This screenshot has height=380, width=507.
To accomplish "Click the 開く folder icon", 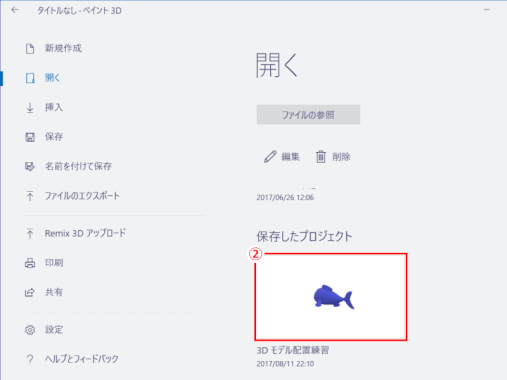I will (30, 78).
